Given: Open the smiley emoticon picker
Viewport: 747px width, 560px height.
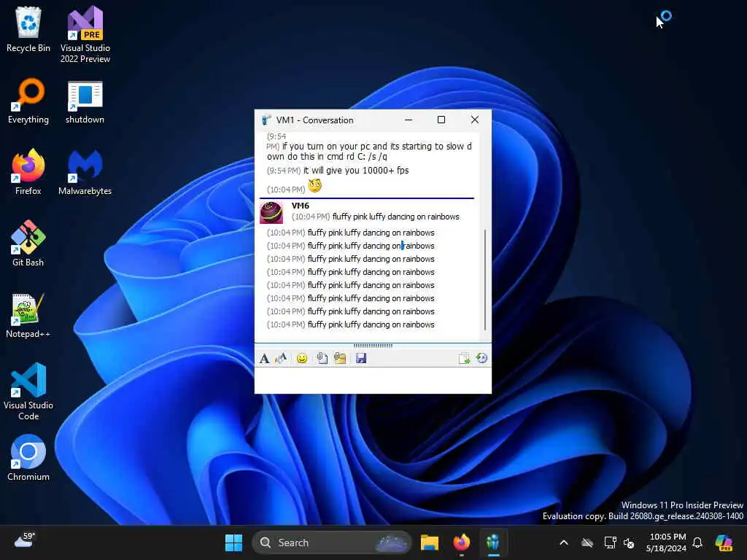Looking at the screenshot, I should (301, 358).
